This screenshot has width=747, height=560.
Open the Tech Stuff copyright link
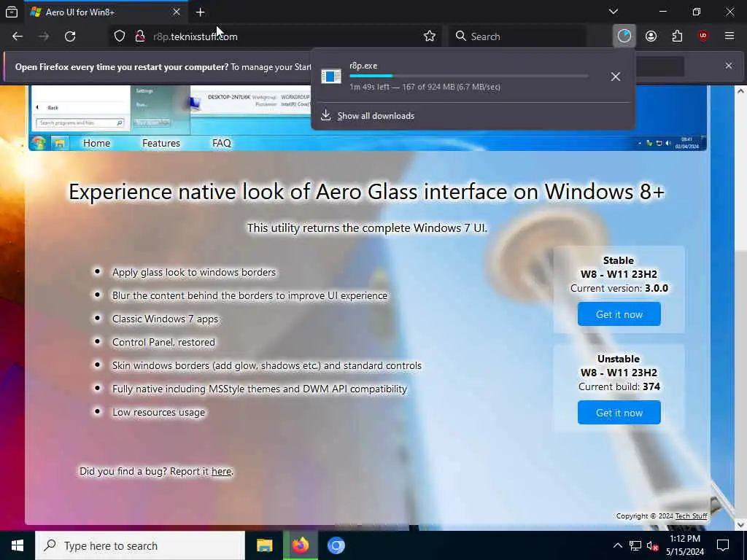pyautogui.click(x=692, y=516)
